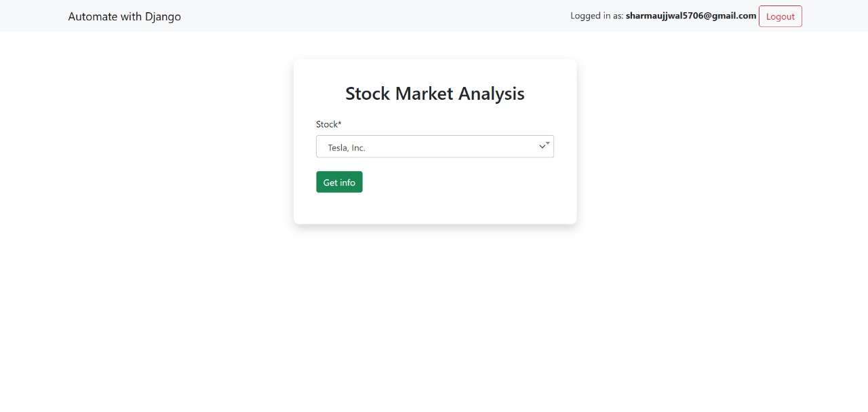The image size is (868, 412).
Task: Select the 'Tesla, Inc.' text in dropdown
Action: (347, 147)
